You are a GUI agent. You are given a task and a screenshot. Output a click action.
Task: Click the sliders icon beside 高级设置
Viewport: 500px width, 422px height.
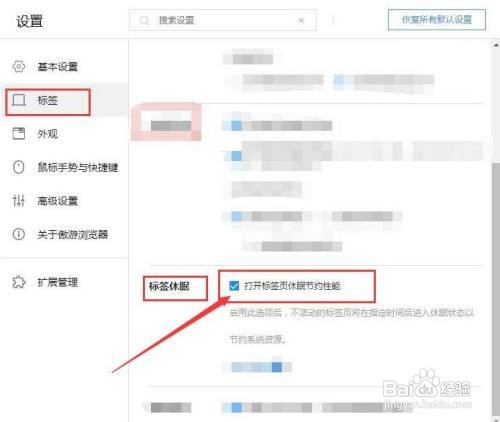pyautogui.click(x=19, y=201)
